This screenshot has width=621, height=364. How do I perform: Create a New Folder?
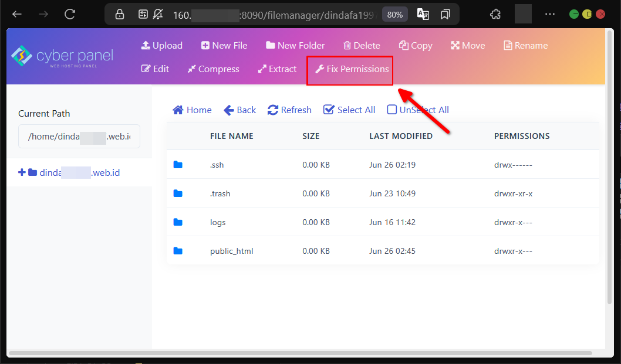coord(295,46)
